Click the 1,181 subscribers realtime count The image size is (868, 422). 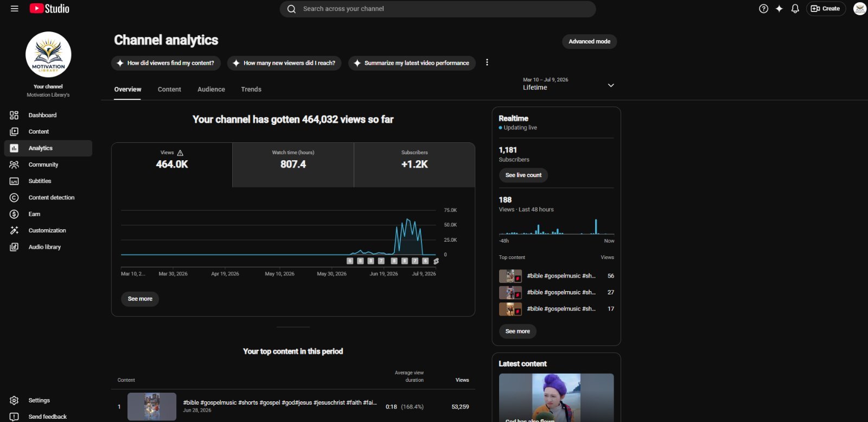point(508,150)
